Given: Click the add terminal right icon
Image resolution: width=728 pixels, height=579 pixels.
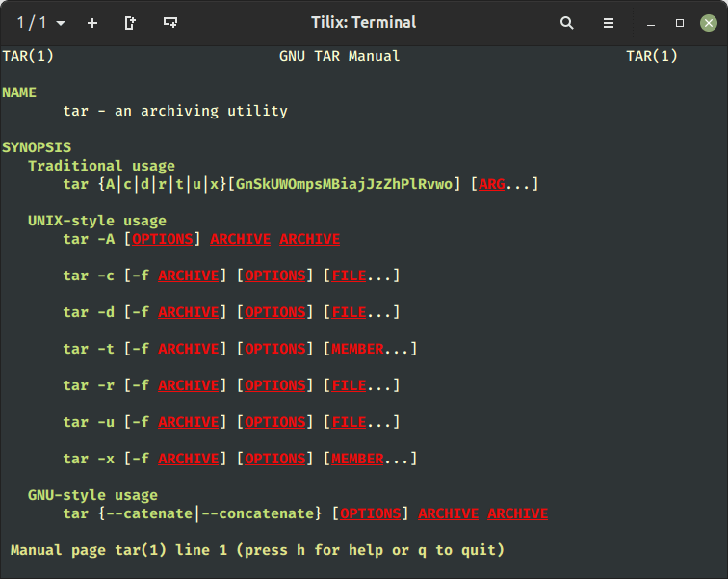Looking at the screenshot, I should pos(131,22).
